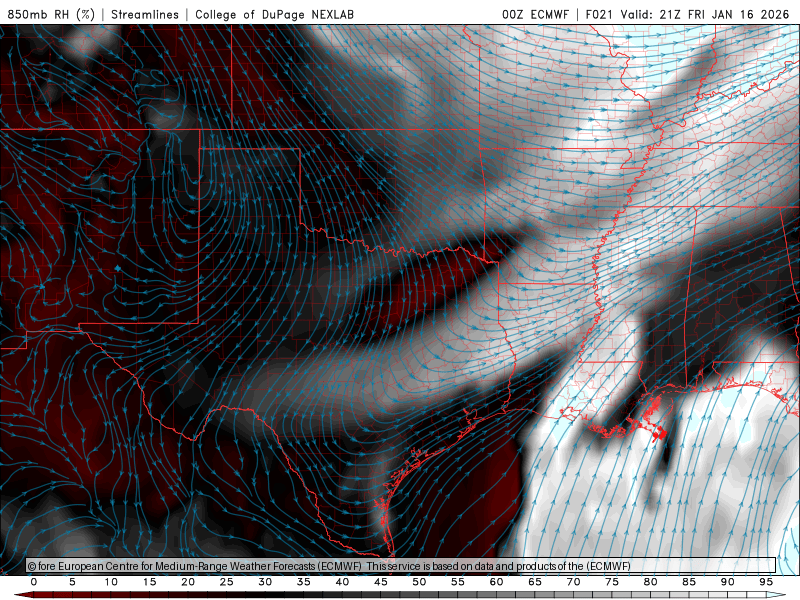
Task: Click the "90" value on the RH scale
Action: tap(727, 582)
